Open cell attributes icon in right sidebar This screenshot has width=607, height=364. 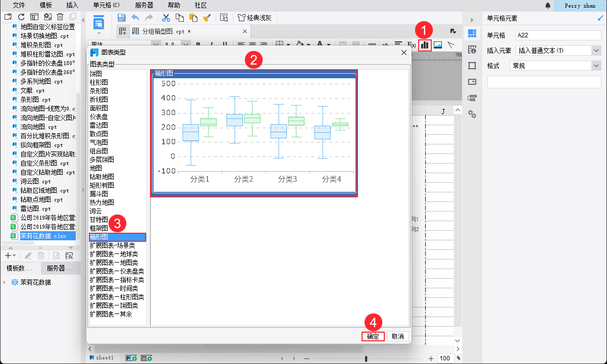click(472, 49)
